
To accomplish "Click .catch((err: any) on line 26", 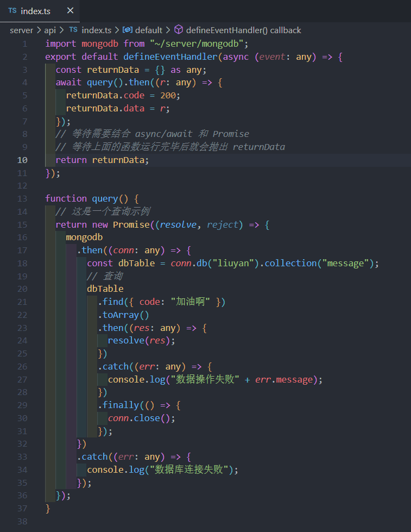I will click(x=141, y=367).
